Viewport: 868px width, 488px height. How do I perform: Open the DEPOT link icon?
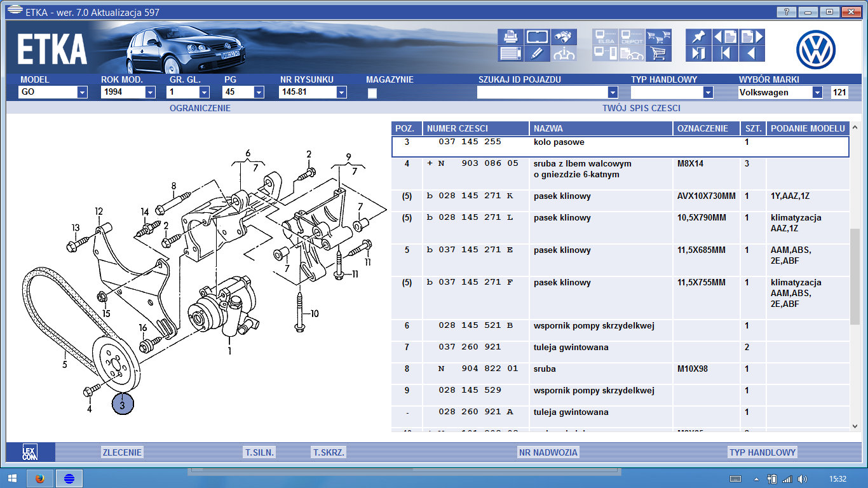click(x=632, y=36)
